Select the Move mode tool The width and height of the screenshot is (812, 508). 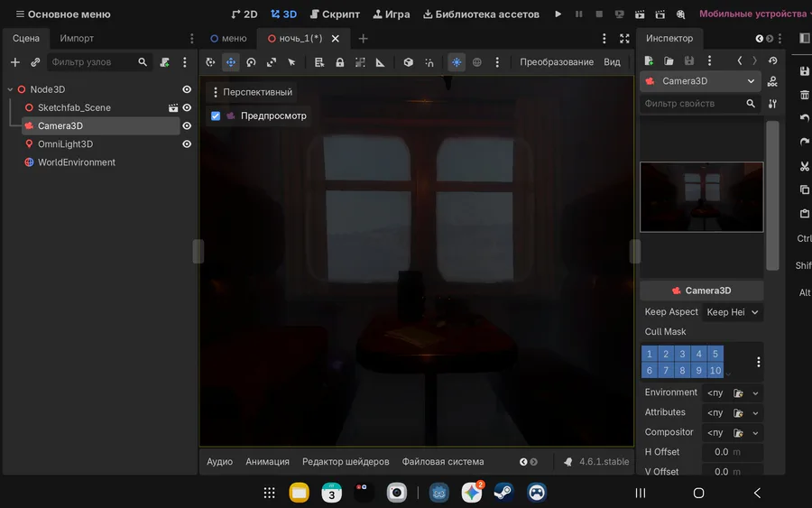pos(230,62)
